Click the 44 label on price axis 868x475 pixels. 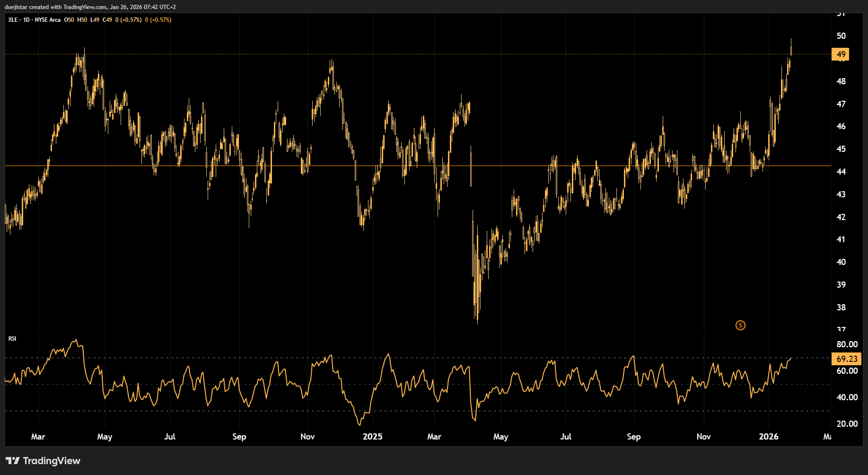click(x=841, y=172)
